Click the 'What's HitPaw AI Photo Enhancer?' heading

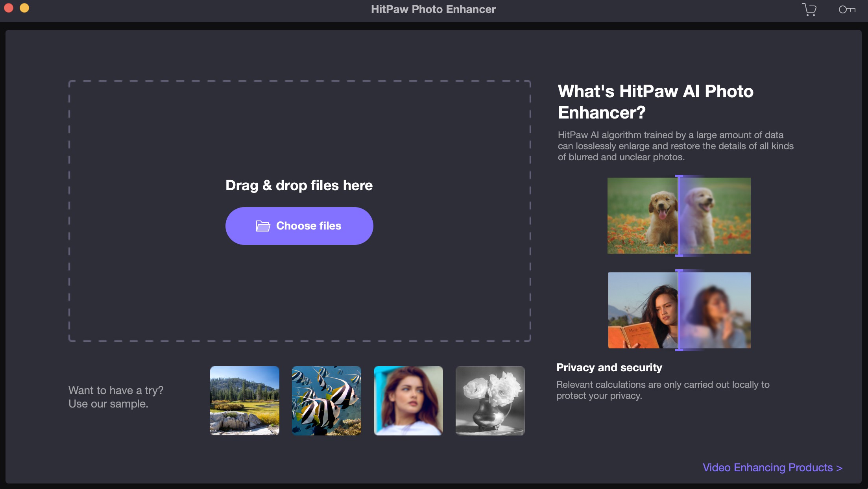pos(656,102)
